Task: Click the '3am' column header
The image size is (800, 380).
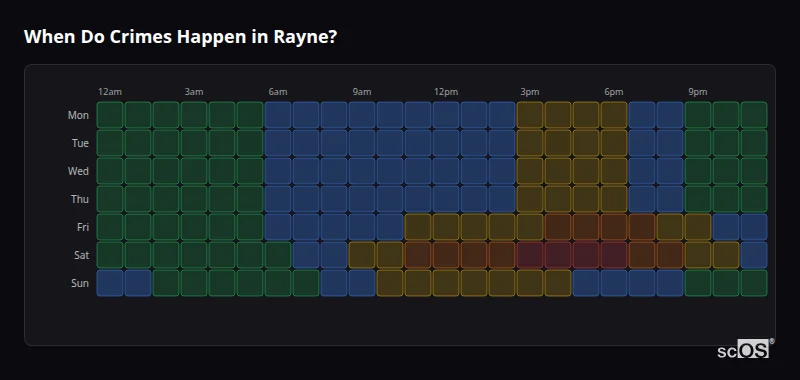Action: 194,92
